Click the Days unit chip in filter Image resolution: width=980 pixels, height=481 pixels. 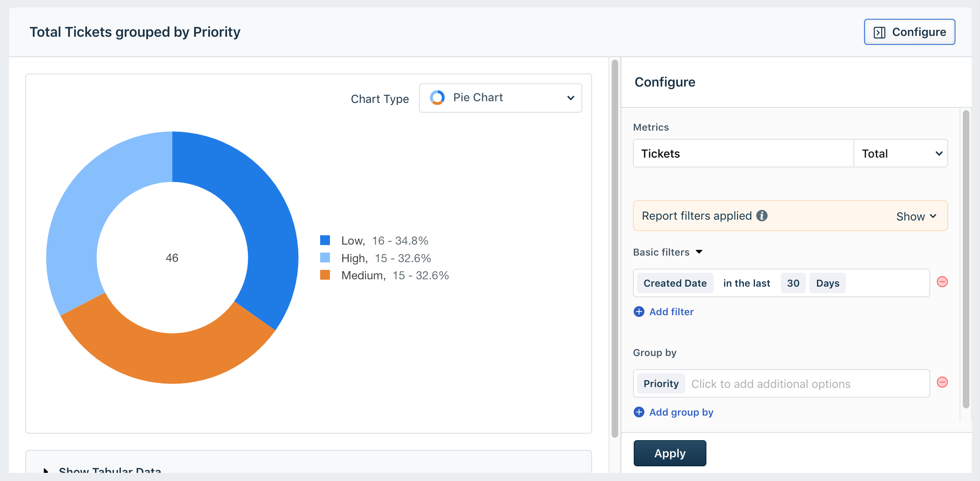pyautogui.click(x=827, y=283)
